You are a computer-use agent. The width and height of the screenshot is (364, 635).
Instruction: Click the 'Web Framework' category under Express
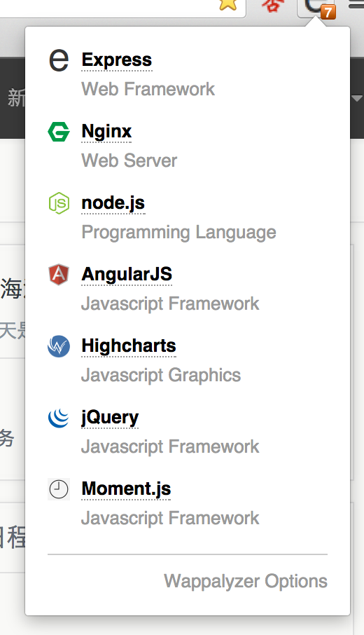point(148,89)
